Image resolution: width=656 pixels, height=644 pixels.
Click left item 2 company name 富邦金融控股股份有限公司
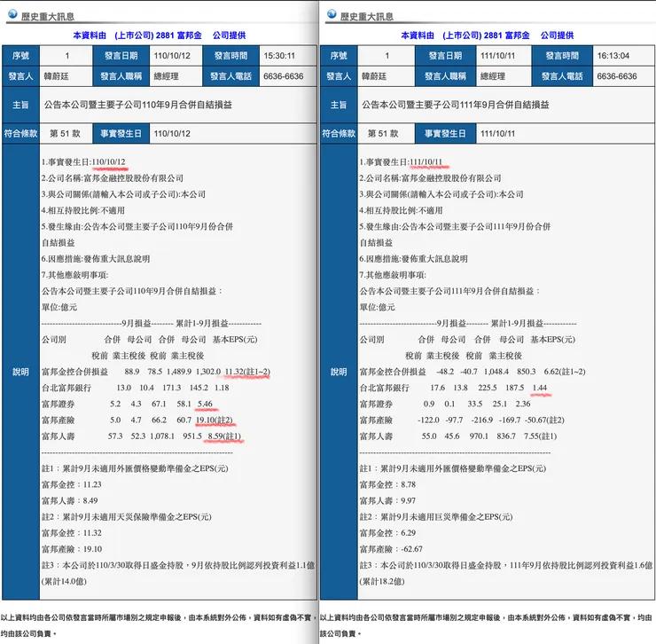(134, 178)
